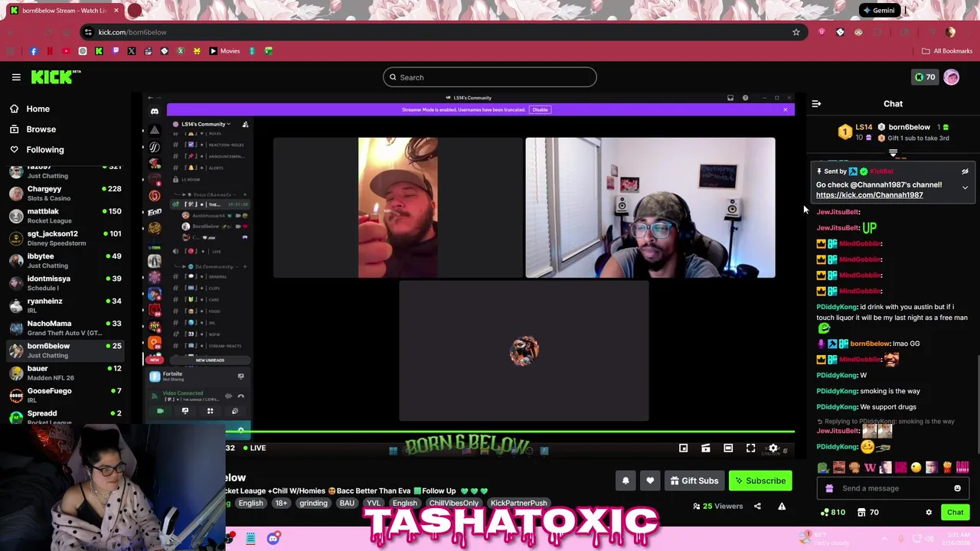Open the kick.com/Channah1987 link
This screenshot has height=551, width=980.
click(869, 195)
